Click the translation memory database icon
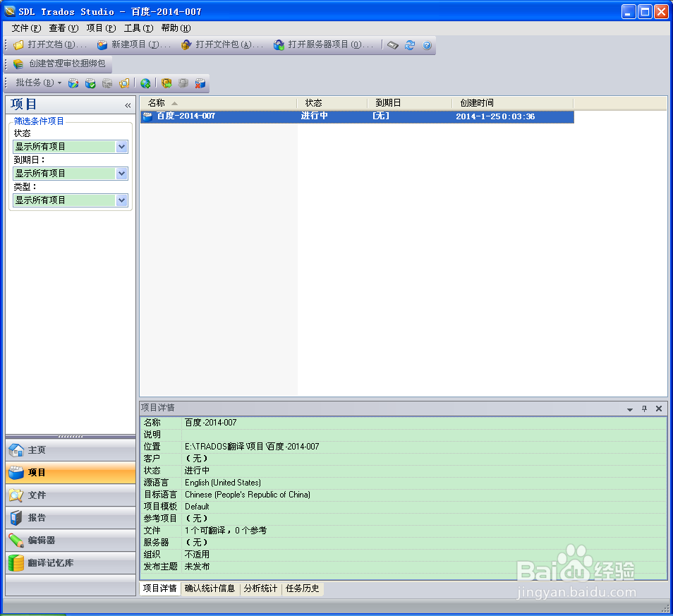The width and height of the screenshot is (673, 616). click(16, 563)
